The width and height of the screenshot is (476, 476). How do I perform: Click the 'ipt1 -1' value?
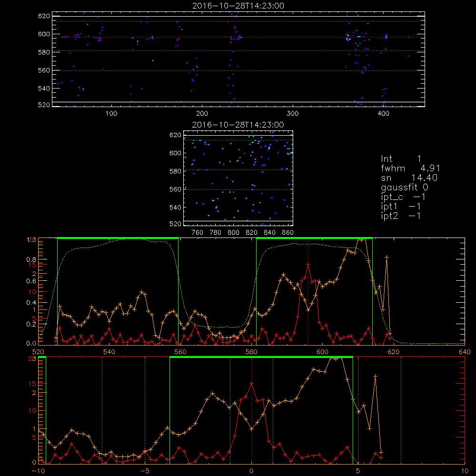pos(401,207)
